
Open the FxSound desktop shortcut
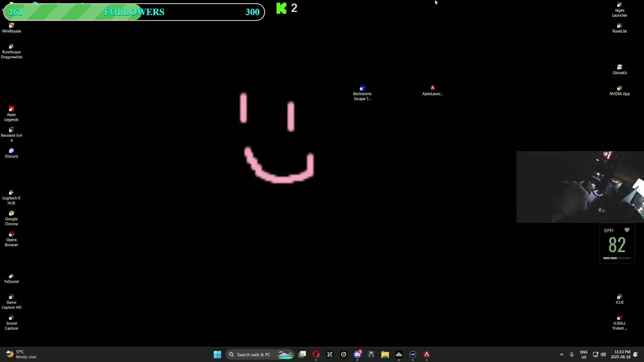pyautogui.click(x=11, y=279)
